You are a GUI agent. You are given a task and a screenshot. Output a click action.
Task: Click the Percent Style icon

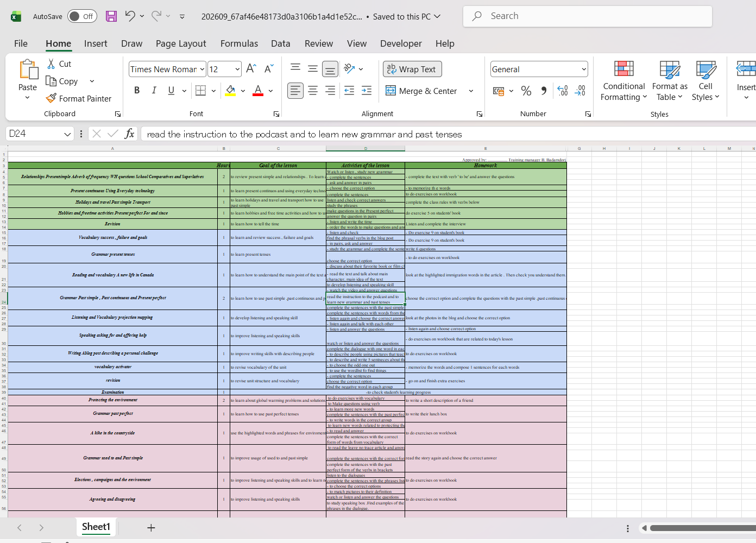point(526,91)
